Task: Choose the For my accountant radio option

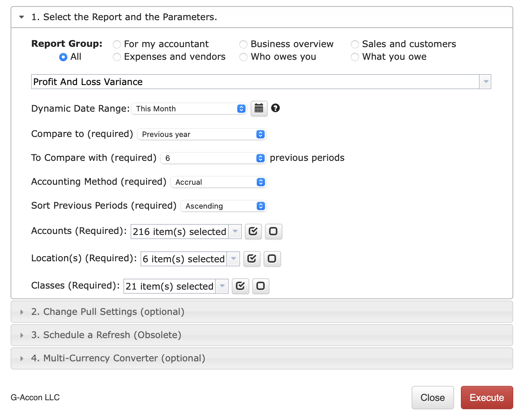Action: (117, 44)
